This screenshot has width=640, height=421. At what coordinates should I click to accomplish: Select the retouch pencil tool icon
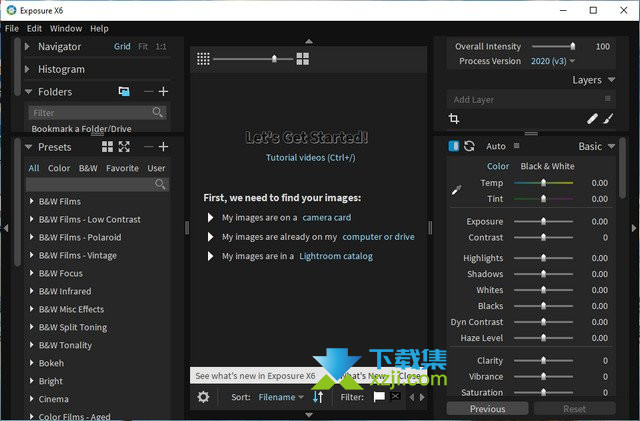592,119
